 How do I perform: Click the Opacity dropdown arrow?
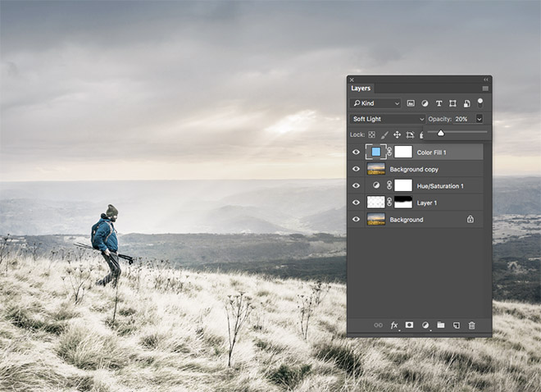click(x=479, y=119)
